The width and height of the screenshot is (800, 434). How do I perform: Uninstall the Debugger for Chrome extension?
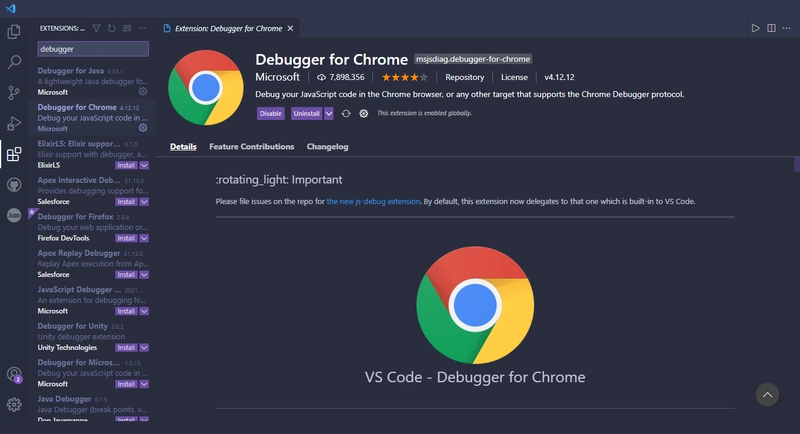click(307, 114)
